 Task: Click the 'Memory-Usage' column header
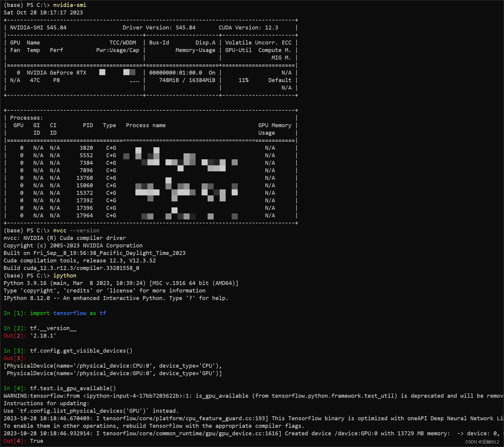195,50
